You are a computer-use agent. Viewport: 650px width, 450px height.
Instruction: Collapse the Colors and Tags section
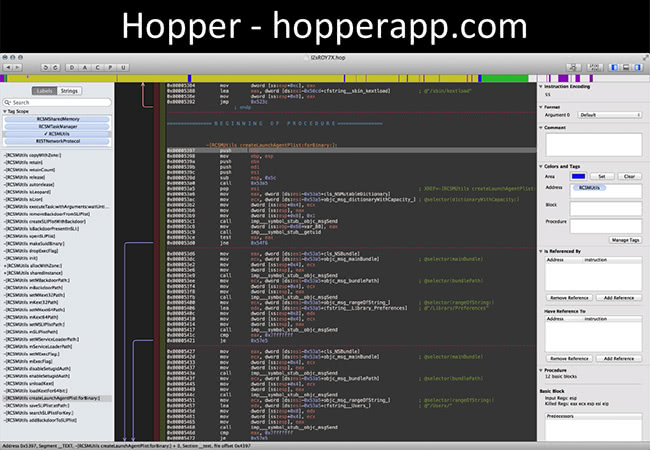[541, 166]
